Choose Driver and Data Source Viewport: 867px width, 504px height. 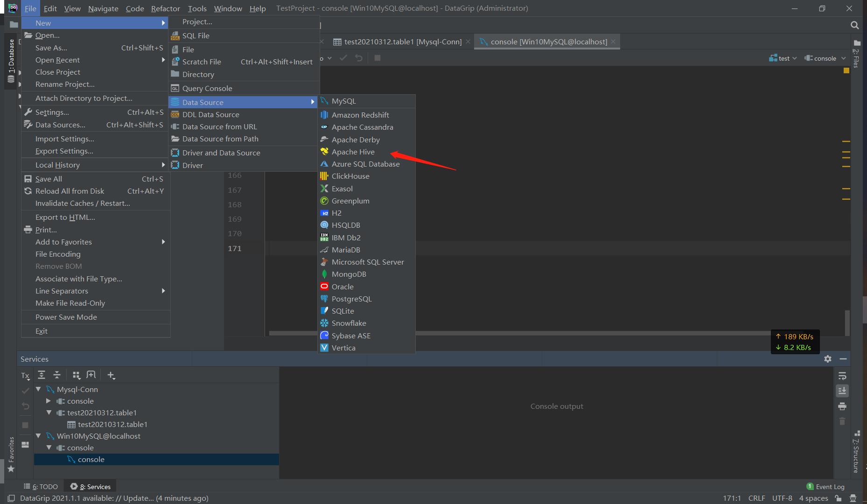coord(244,153)
